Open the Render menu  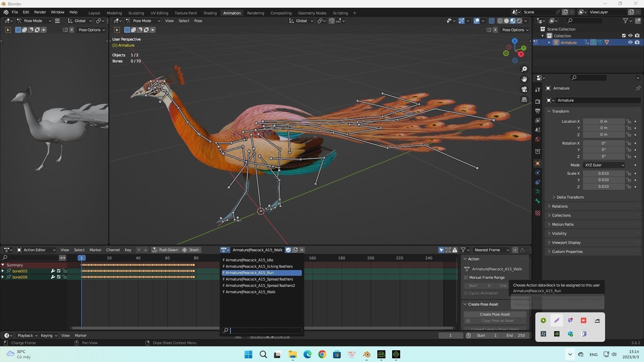click(x=40, y=12)
